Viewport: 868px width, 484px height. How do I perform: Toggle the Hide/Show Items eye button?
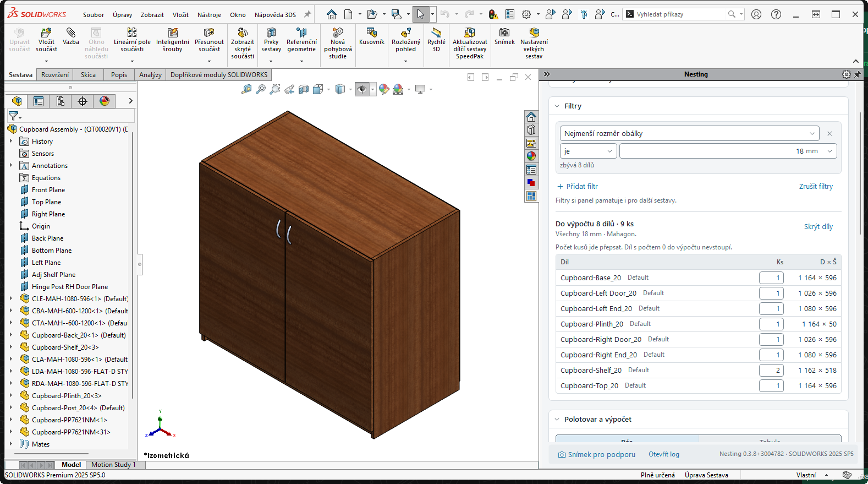pyautogui.click(x=362, y=89)
